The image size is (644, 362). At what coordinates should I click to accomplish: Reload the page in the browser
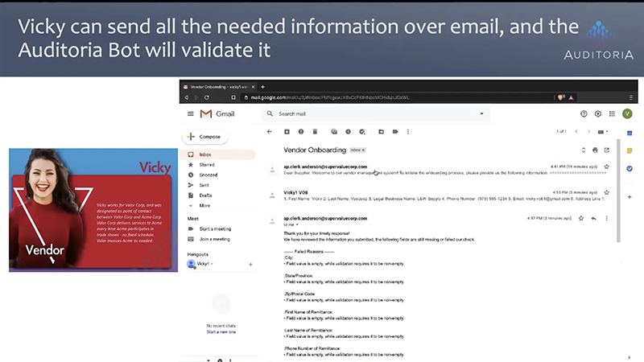(207, 97)
